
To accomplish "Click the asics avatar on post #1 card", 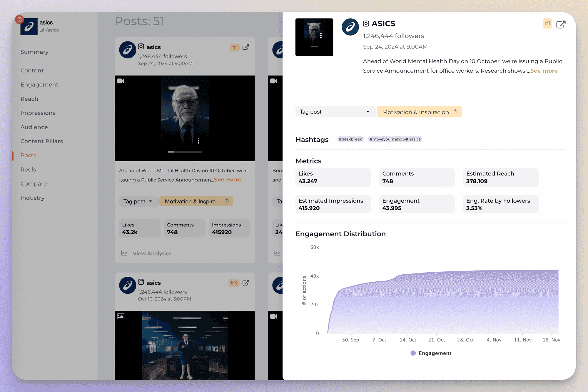I will tap(128, 50).
